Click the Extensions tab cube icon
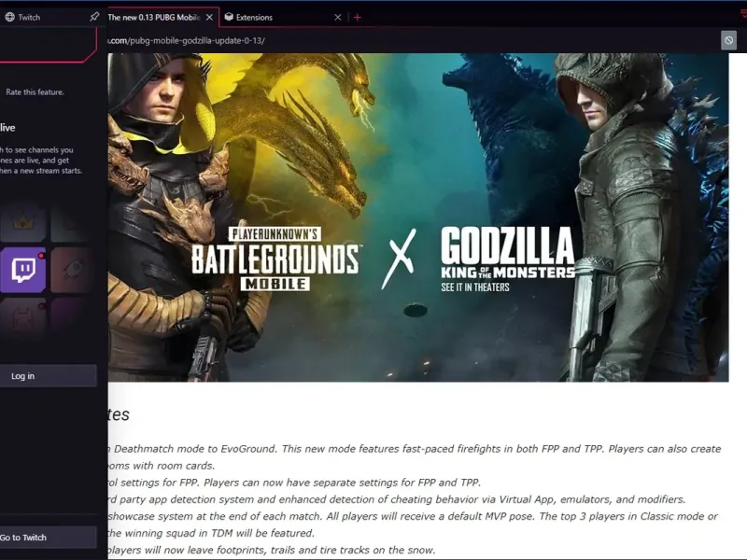 click(229, 17)
